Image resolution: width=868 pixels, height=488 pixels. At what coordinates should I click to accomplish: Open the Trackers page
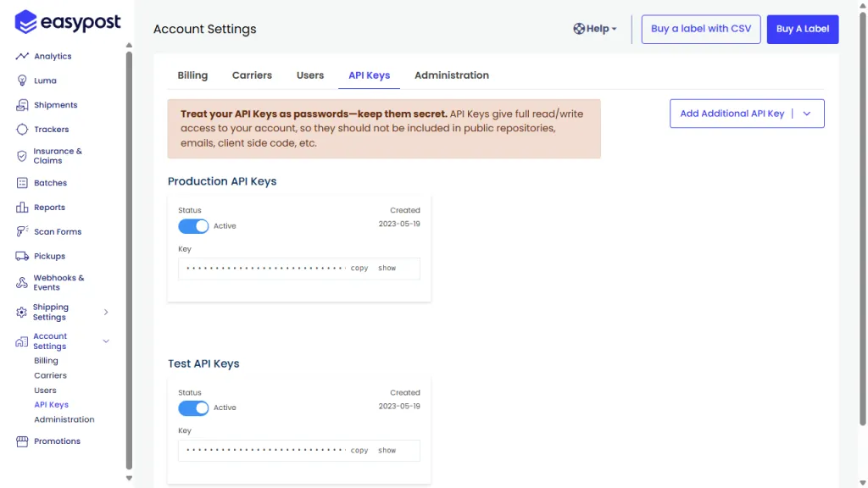(x=50, y=129)
